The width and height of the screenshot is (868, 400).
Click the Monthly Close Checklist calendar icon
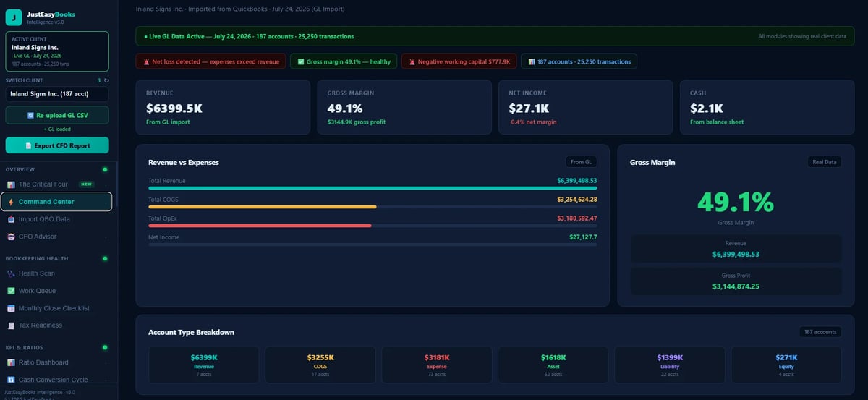pos(11,308)
